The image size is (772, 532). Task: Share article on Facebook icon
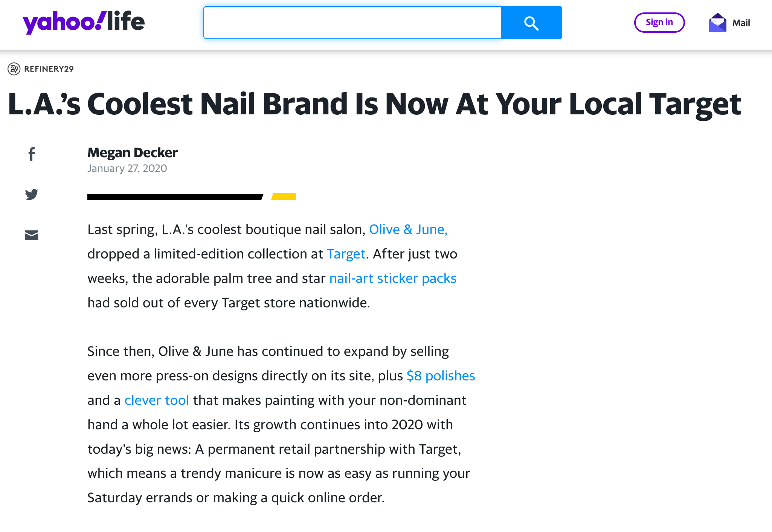32,154
